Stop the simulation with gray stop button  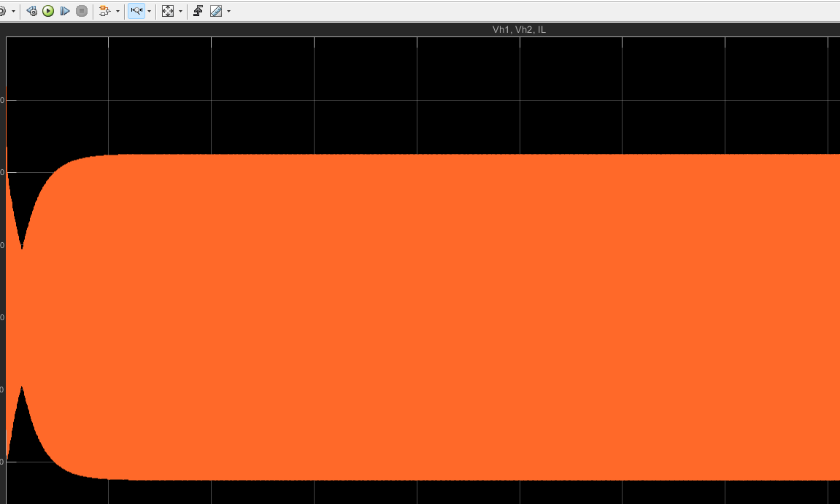(82, 11)
